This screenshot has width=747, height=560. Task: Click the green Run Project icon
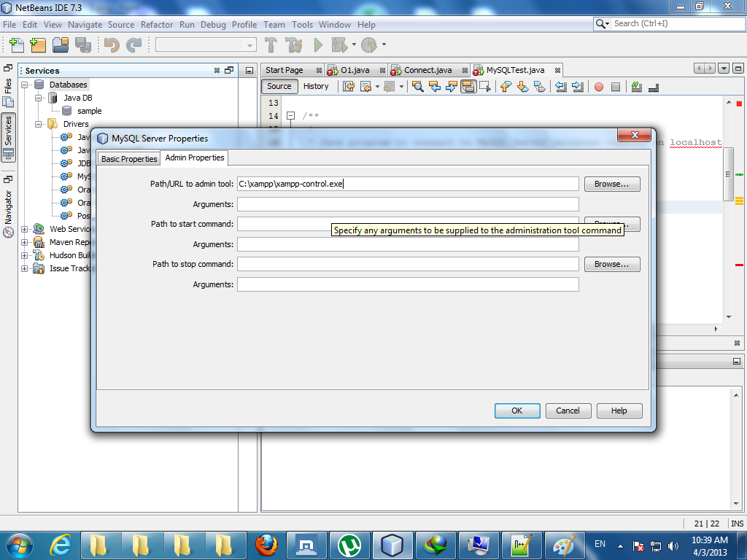pos(318,45)
